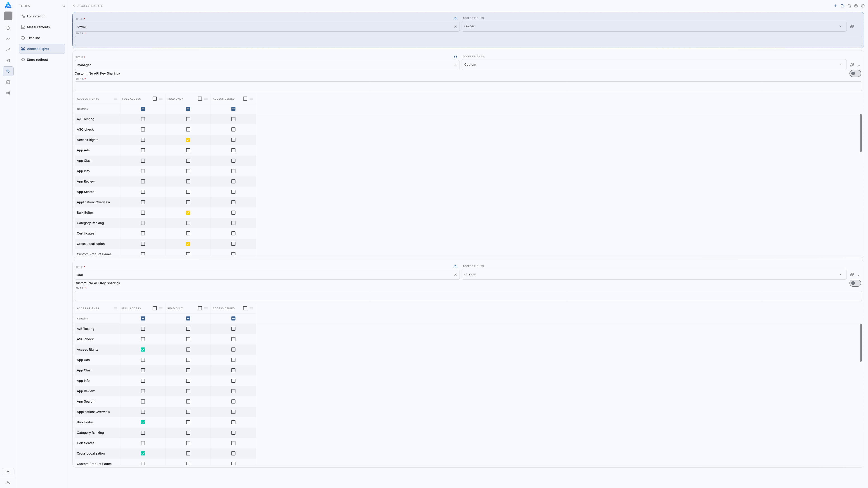Click the refresh icon in top toolbar
Screen dimensions: 868x488
[849, 6]
